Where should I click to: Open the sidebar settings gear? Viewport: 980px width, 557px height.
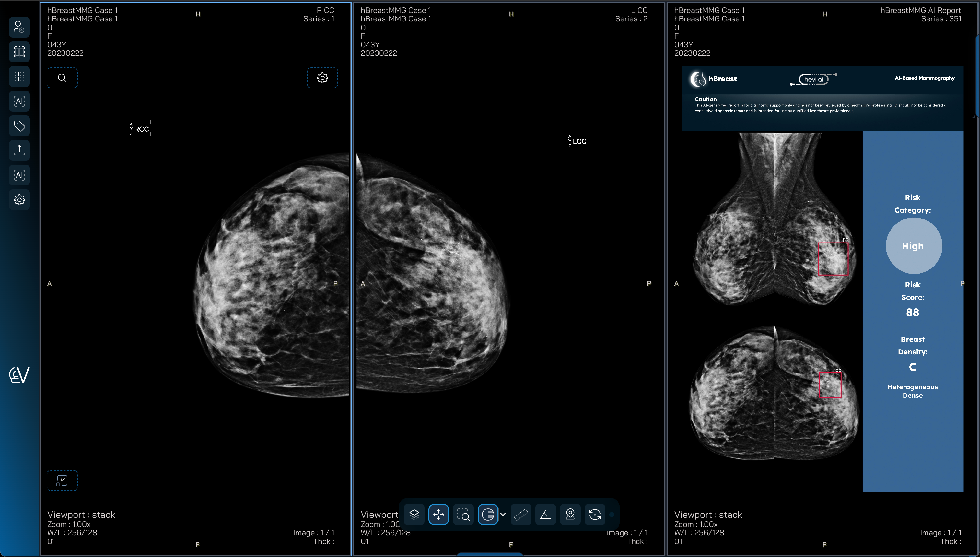pos(19,199)
